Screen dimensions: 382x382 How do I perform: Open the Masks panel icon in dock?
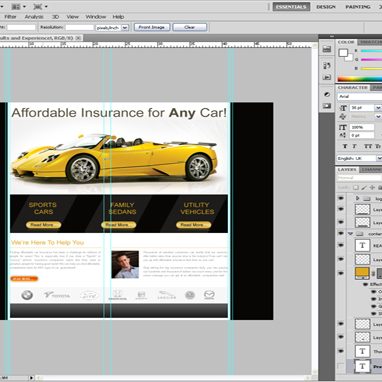pyautogui.click(x=327, y=106)
